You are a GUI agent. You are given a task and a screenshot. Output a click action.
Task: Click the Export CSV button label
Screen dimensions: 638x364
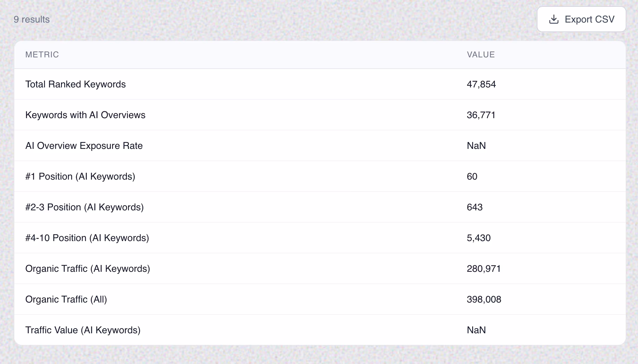(x=589, y=19)
